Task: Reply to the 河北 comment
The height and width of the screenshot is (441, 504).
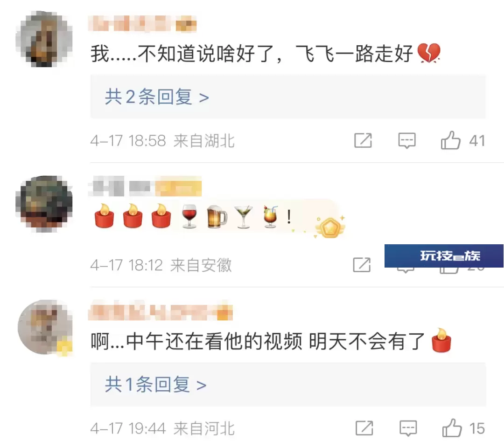Action: click(x=408, y=428)
